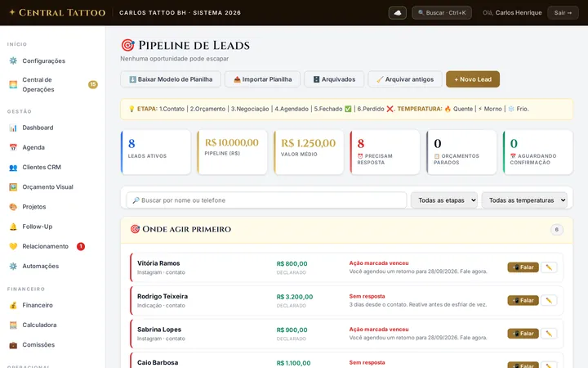This screenshot has height=368, width=588.
Task: Click the edit pencil for Vitória Ramos
Action: tap(549, 267)
